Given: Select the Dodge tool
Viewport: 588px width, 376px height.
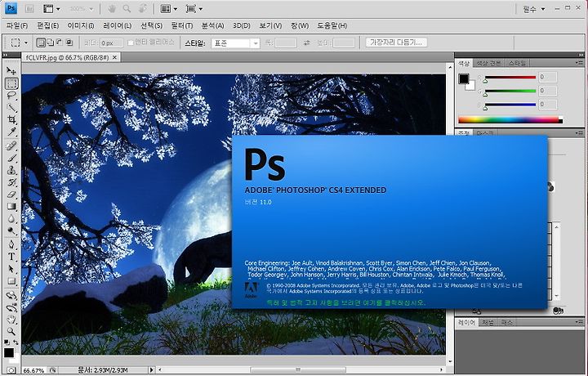Looking at the screenshot, I should coord(11,231).
